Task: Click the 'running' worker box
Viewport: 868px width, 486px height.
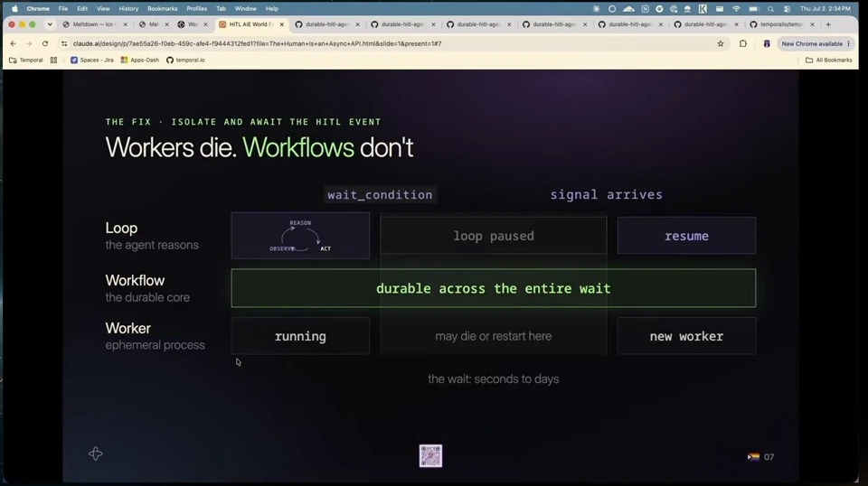Action: tap(300, 336)
